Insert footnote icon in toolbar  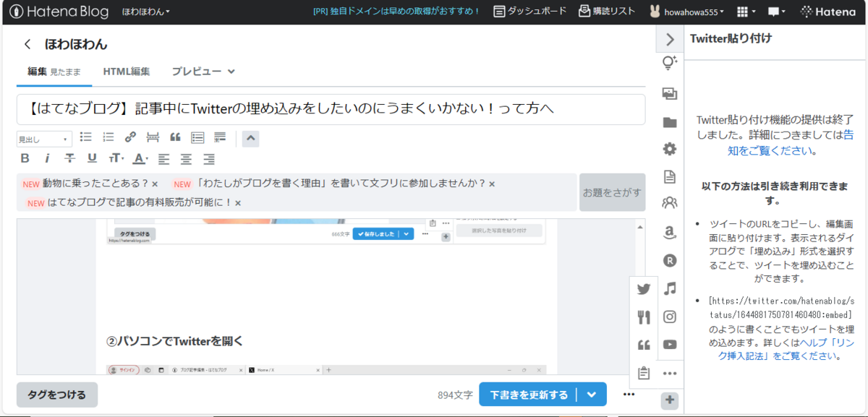click(220, 137)
